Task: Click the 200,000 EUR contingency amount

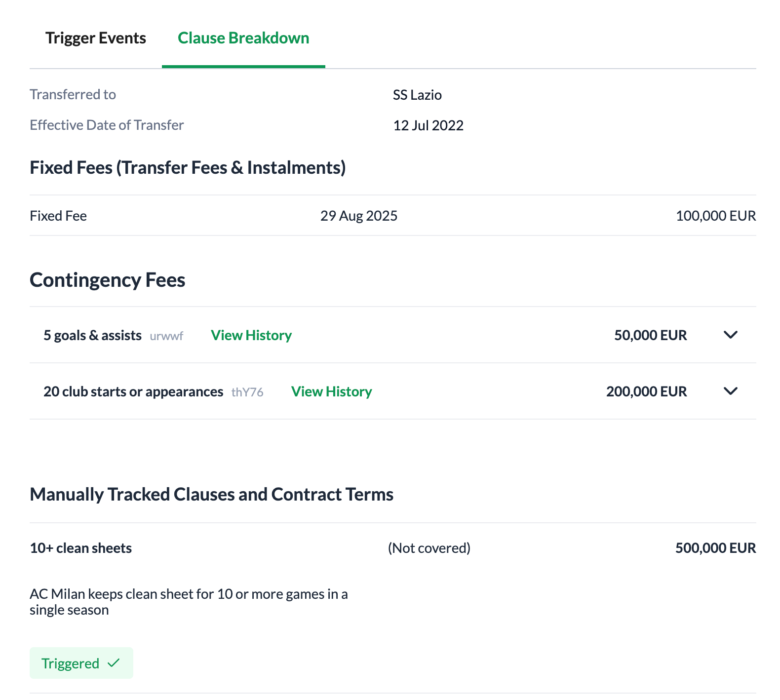Action: click(646, 392)
